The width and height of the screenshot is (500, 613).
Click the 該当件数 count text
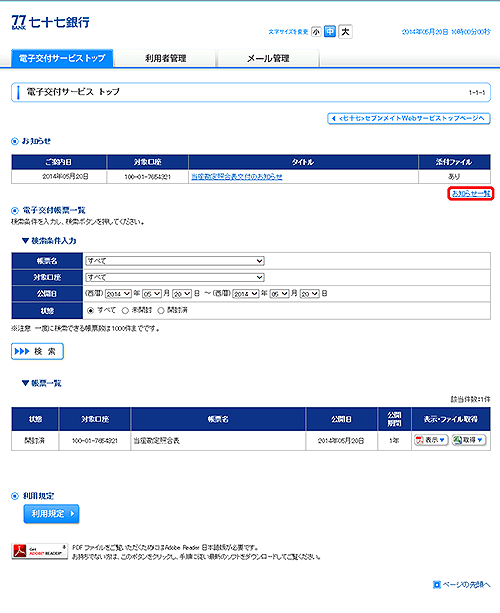tap(470, 399)
